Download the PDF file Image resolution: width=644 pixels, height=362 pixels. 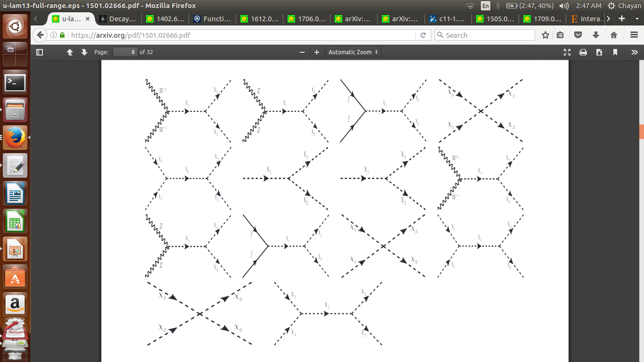coord(599,52)
